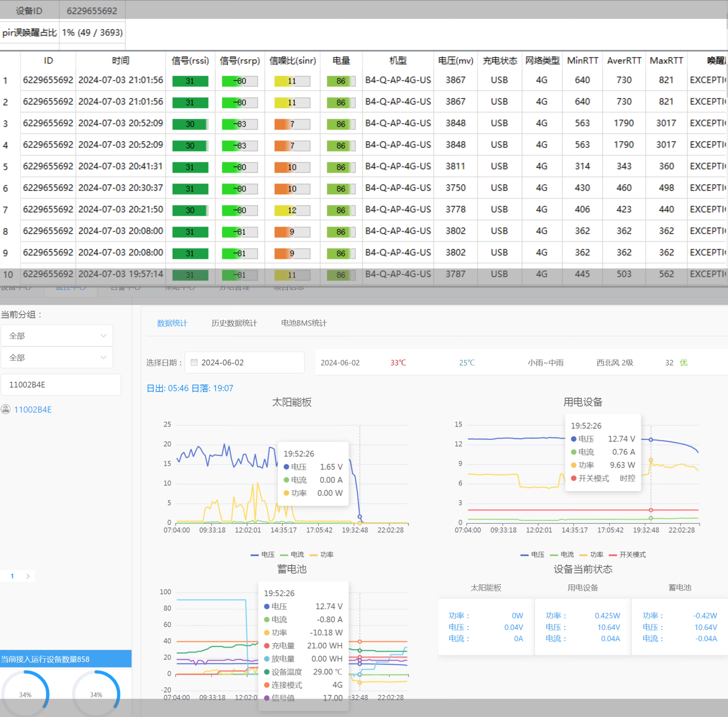Toggle 功率 legend in 太阳能板 chart
This screenshot has width=728, height=717.
pos(321,554)
